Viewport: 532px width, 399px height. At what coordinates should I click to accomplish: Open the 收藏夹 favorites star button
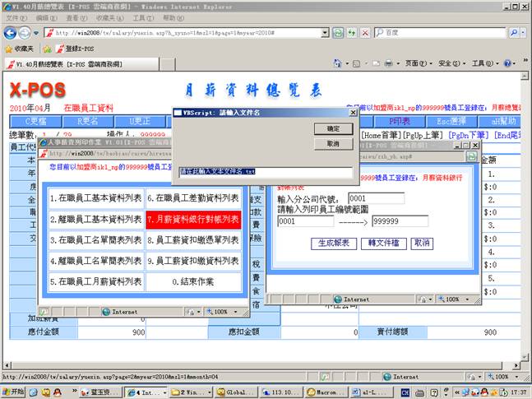[x=20, y=49]
